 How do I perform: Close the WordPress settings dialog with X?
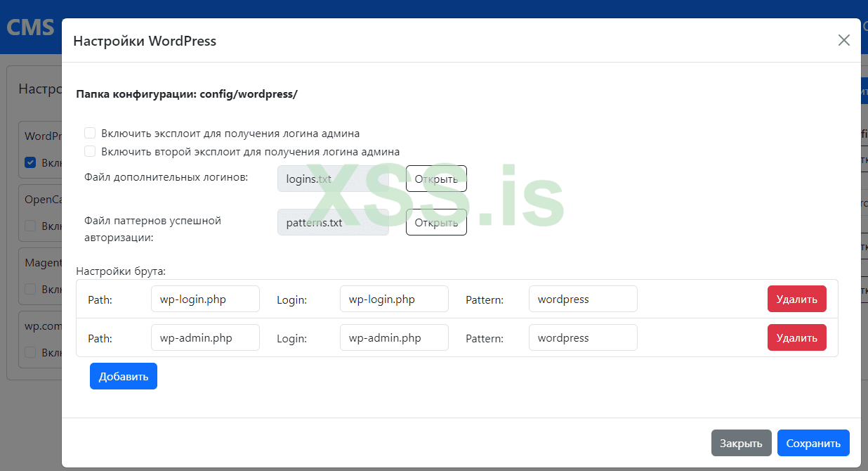843,40
